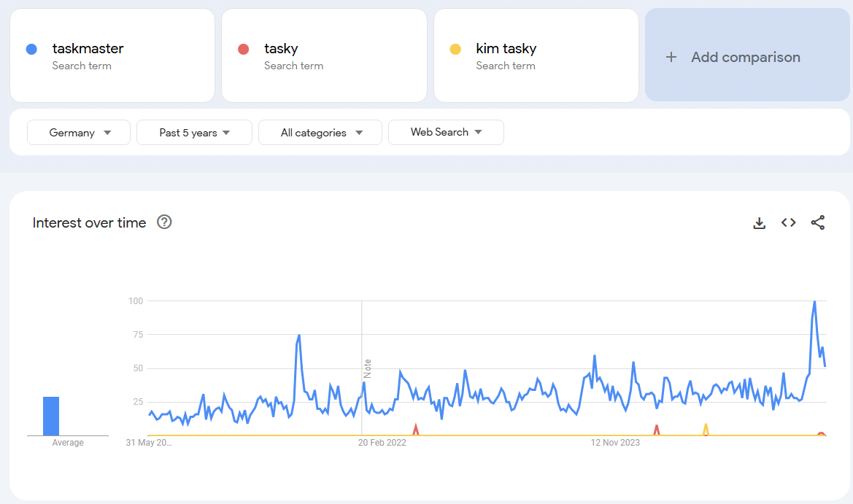Click Add comparison button

[746, 57]
